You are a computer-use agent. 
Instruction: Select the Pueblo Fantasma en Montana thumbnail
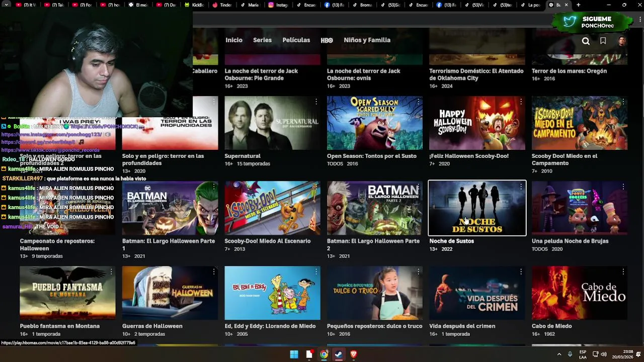coord(67,293)
